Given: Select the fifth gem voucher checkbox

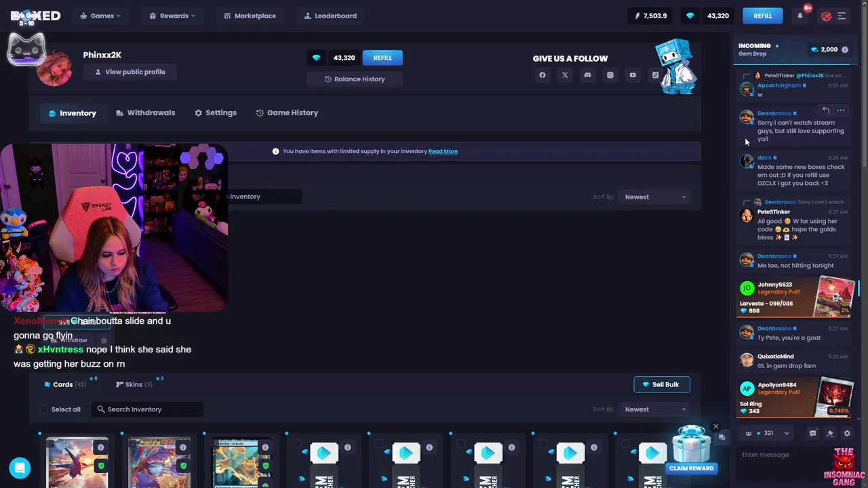Looking at the screenshot, I should tap(625, 445).
